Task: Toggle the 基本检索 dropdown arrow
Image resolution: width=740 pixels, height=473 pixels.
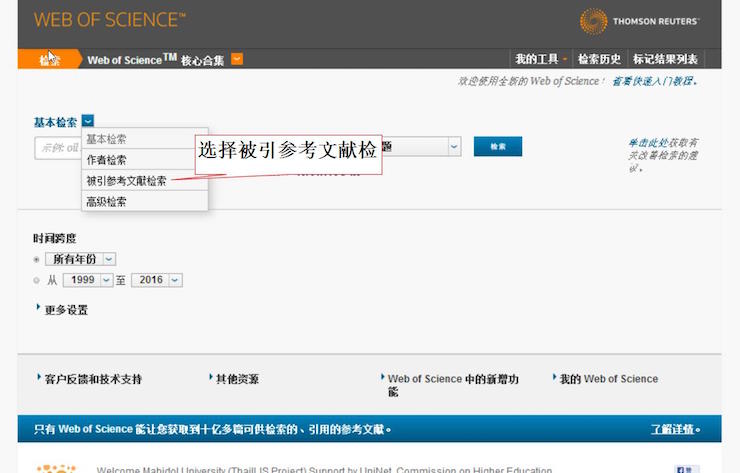Action: click(88, 120)
